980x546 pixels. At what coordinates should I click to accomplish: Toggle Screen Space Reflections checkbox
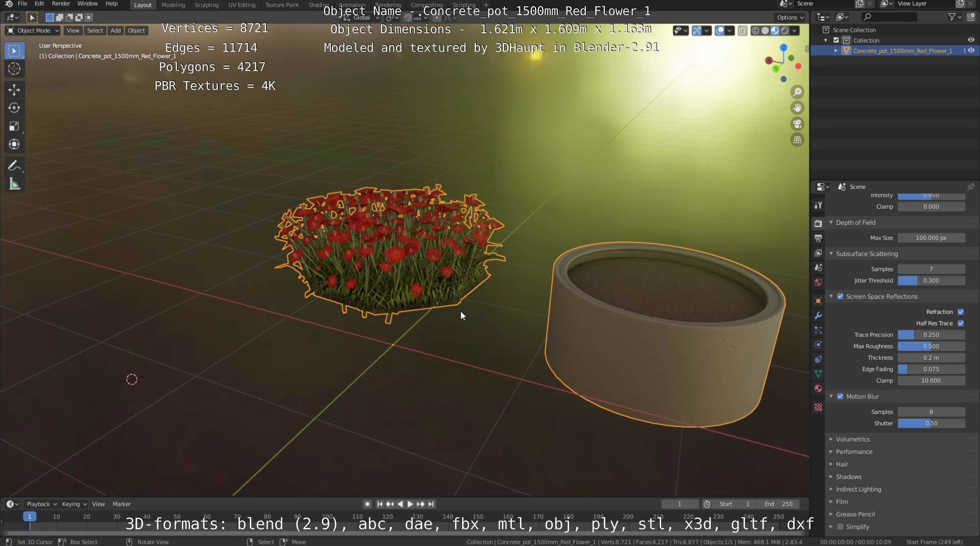[x=840, y=296]
